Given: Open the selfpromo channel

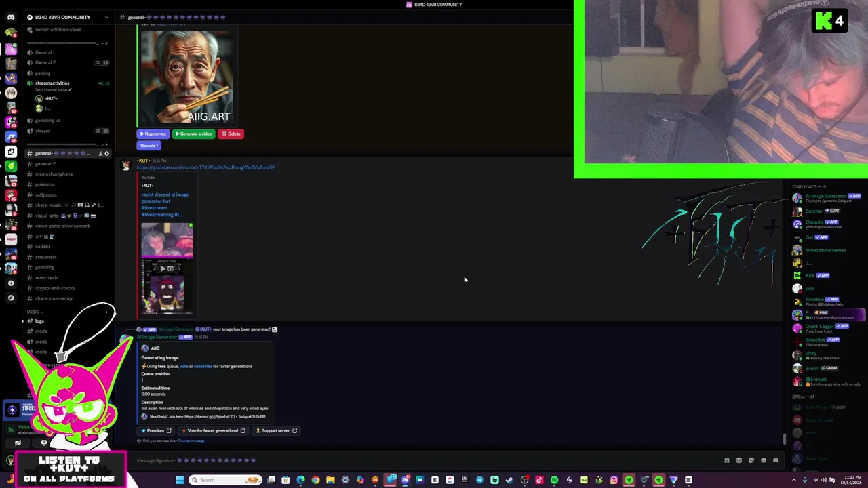Looking at the screenshot, I should [46, 195].
